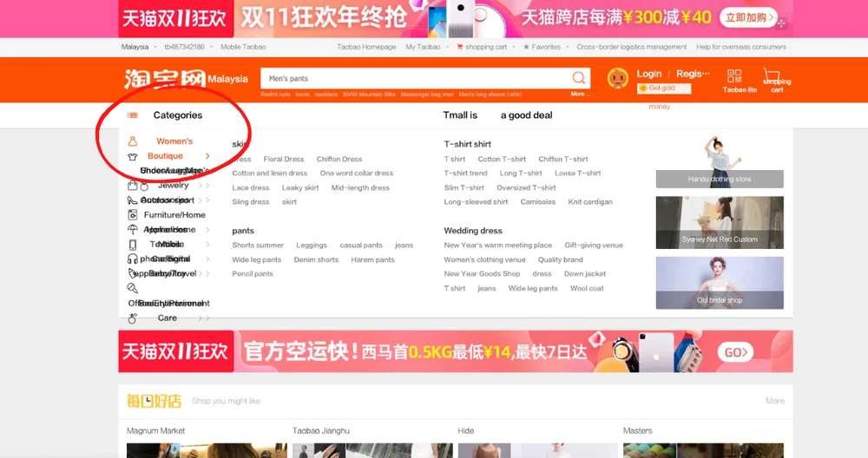Click the user avatar mascot icon
Image resolution: width=868 pixels, height=458 pixels.
tap(617, 78)
